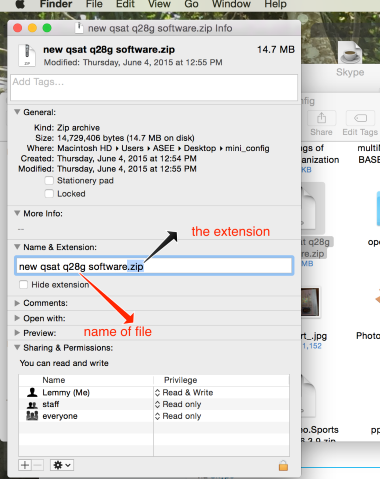Click the title bar document proxy icon
The width and height of the screenshot is (380, 479).
click(79, 28)
